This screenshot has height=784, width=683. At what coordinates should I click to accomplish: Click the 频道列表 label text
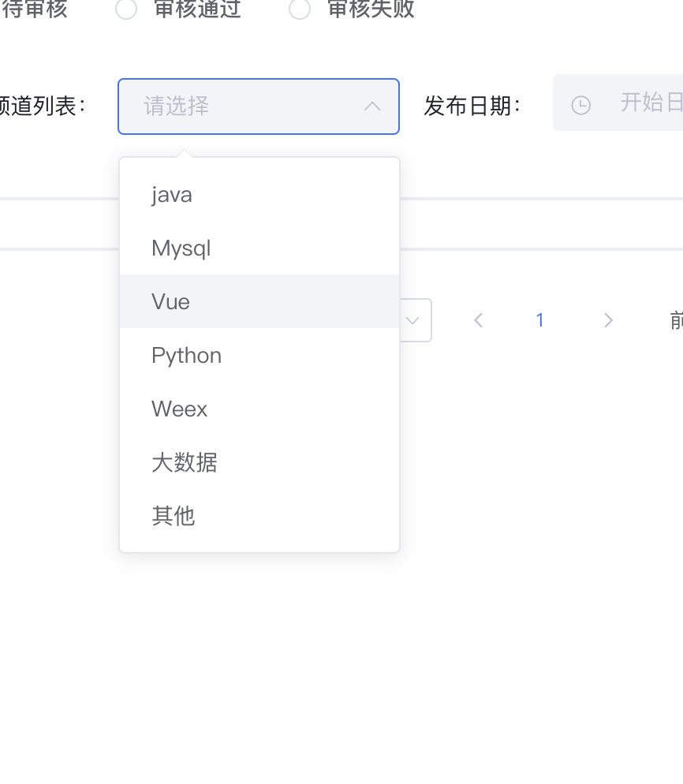[x=43, y=106]
